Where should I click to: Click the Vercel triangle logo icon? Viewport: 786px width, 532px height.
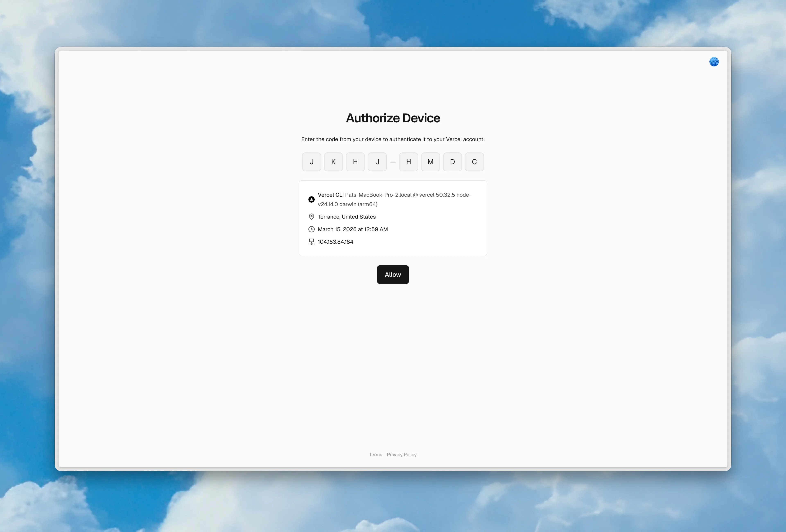312,199
